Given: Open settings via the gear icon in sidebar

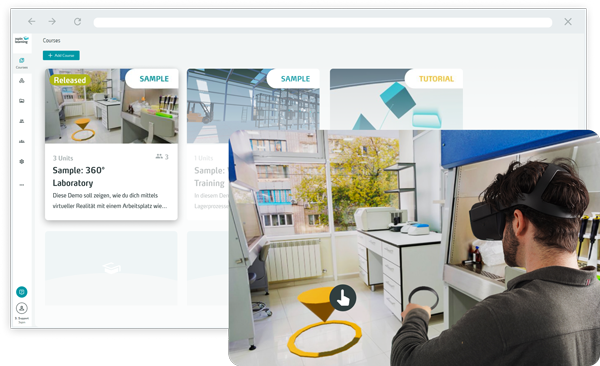Looking at the screenshot, I should (x=22, y=162).
